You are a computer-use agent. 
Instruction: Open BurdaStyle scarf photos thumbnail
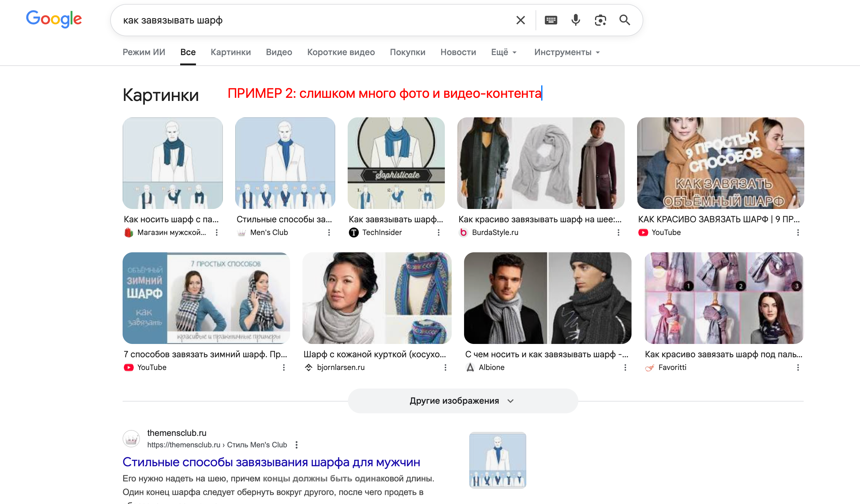541,163
